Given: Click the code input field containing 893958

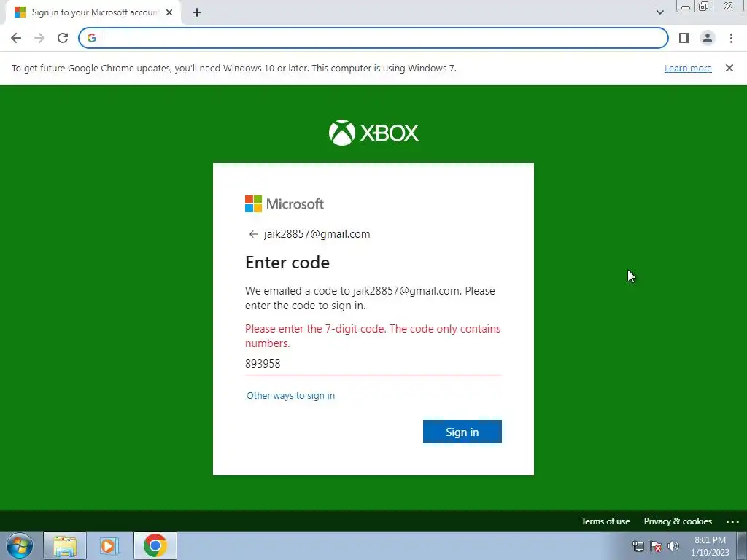Looking at the screenshot, I should pos(373,364).
